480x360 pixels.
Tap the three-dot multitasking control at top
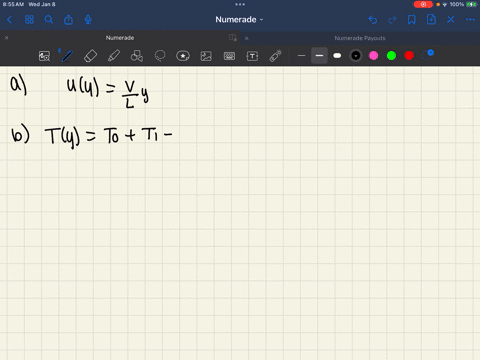pyautogui.click(x=240, y=4)
